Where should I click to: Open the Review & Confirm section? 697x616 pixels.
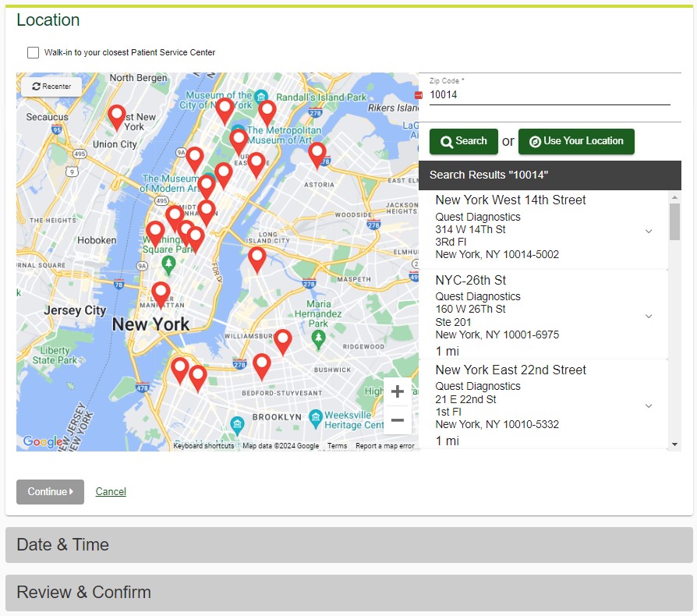(x=349, y=592)
